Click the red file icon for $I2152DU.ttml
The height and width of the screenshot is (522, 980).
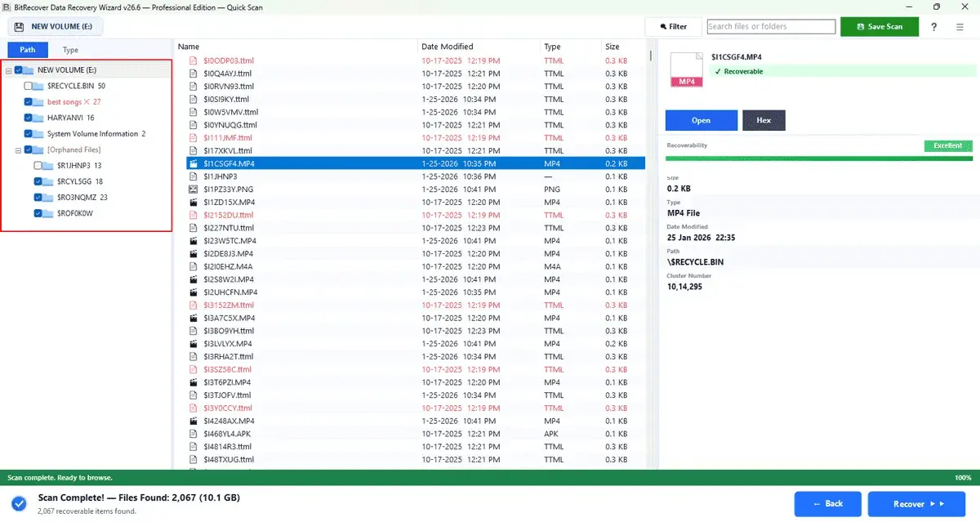pos(194,215)
